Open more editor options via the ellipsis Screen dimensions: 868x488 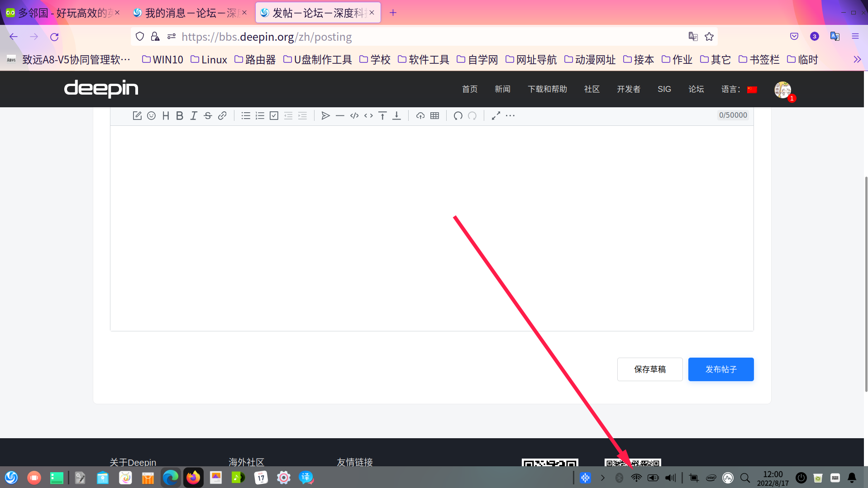510,116
